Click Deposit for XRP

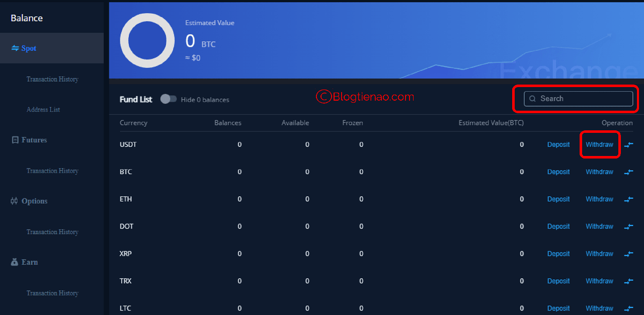tap(558, 254)
